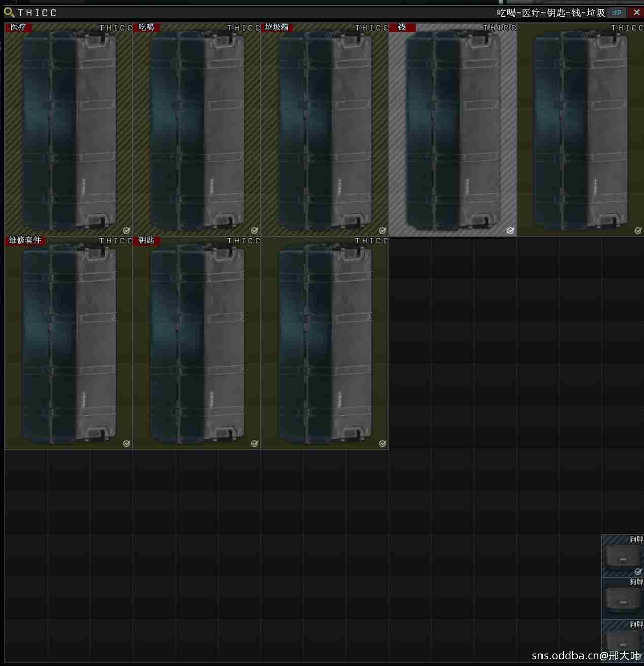Click the red 维修套件 tag label
644x666 pixels.
point(25,240)
